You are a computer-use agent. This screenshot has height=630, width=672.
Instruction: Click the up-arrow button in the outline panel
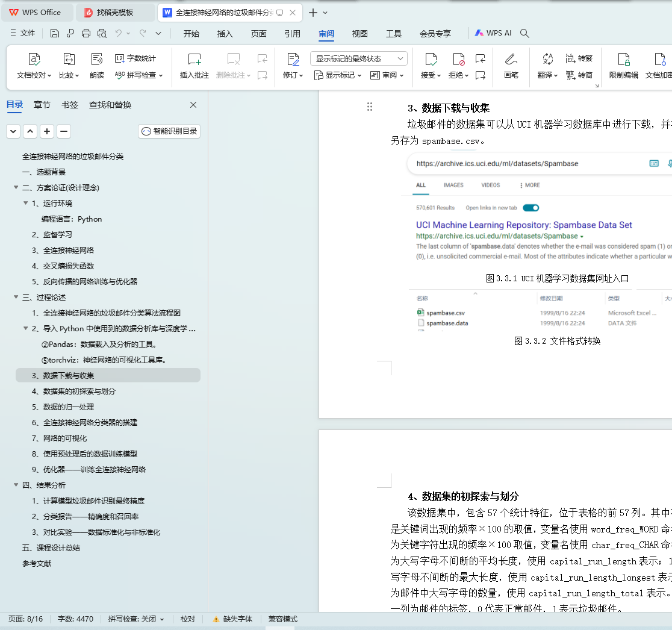pos(30,131)
